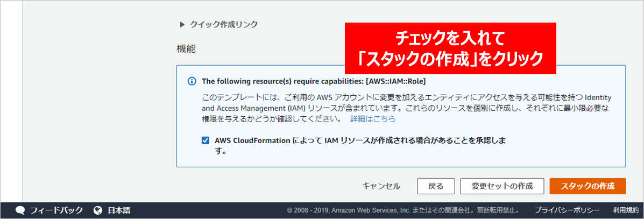Click the feedback speech bubble icon
Image resolution: width=644 pixels, height=219 pixels.
coord(20,210)
